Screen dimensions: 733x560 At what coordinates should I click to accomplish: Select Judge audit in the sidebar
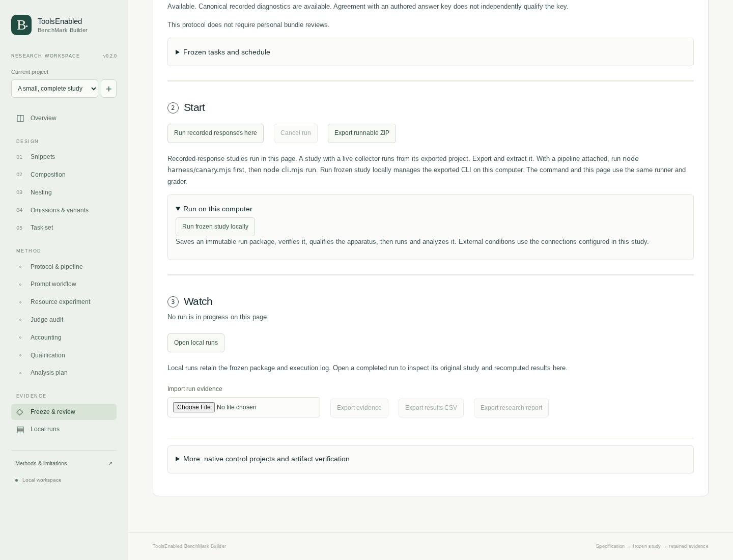(47, 320)
